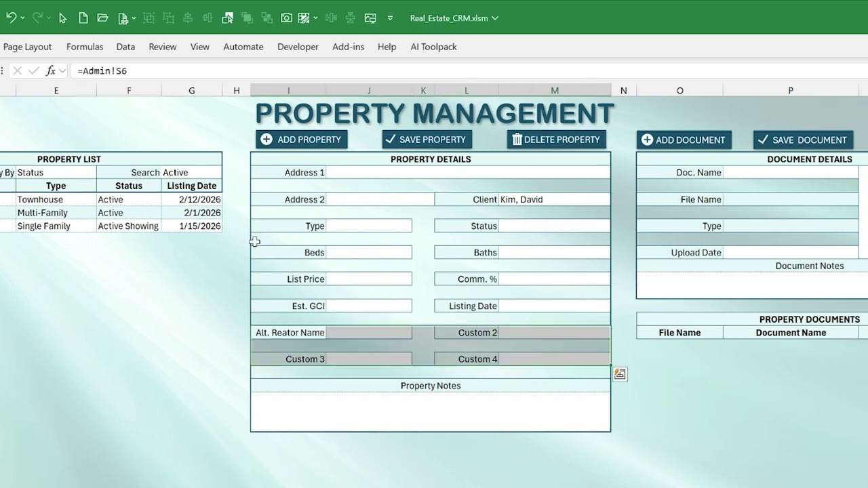
Task: Click the Align Middle icon in toolbar
Action: point(208,18)
